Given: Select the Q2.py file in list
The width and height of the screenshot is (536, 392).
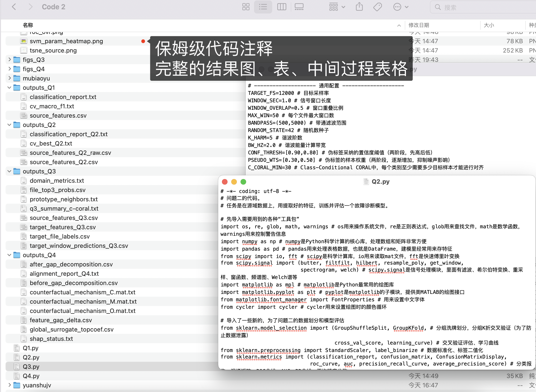Looking at the screenshot, I should click(31, 357).
